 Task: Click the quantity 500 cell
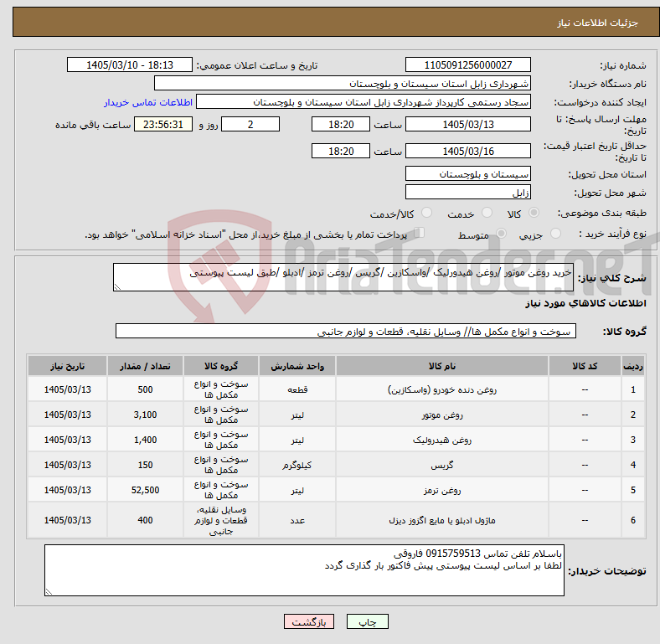tap(145, 389)
